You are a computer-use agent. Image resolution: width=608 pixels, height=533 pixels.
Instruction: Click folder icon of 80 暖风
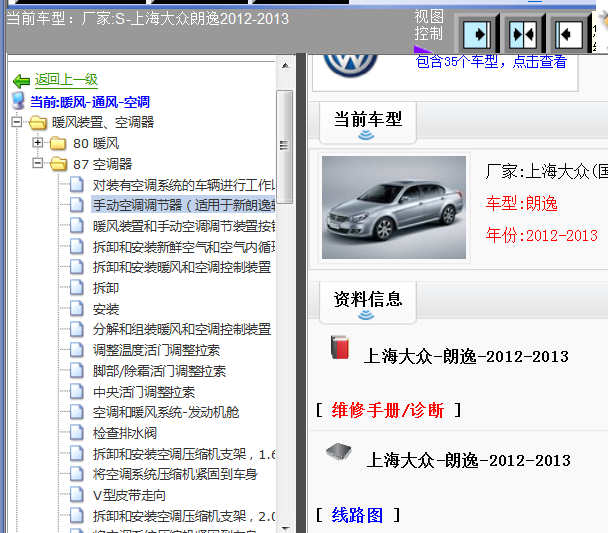(58, 143)
